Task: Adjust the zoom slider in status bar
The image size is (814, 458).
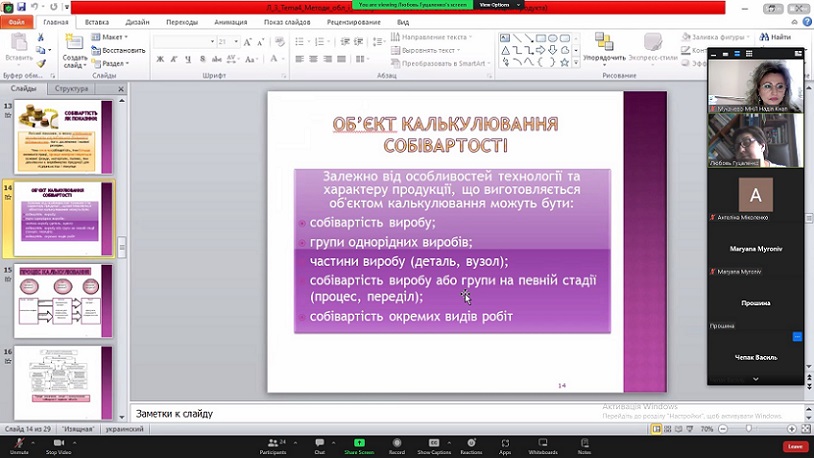Action: coord(749,429)
